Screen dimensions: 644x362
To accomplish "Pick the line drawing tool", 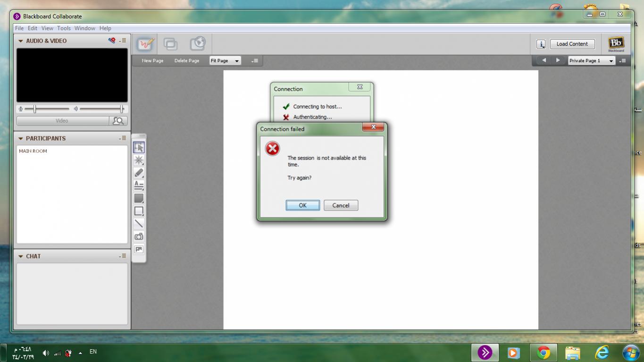I will click(x=139, y=224).
